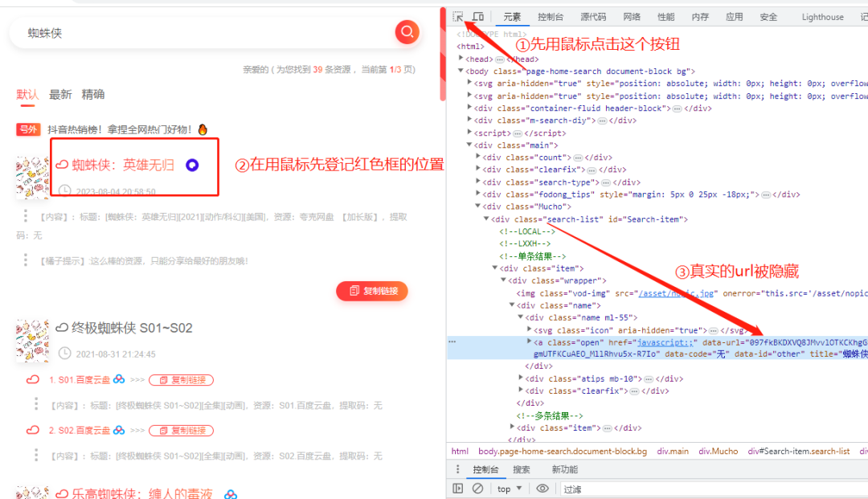Click the clock icon beside 2021-08-31 21:24:45
This screenshot has width=868, height=499.
coord(65,353)
